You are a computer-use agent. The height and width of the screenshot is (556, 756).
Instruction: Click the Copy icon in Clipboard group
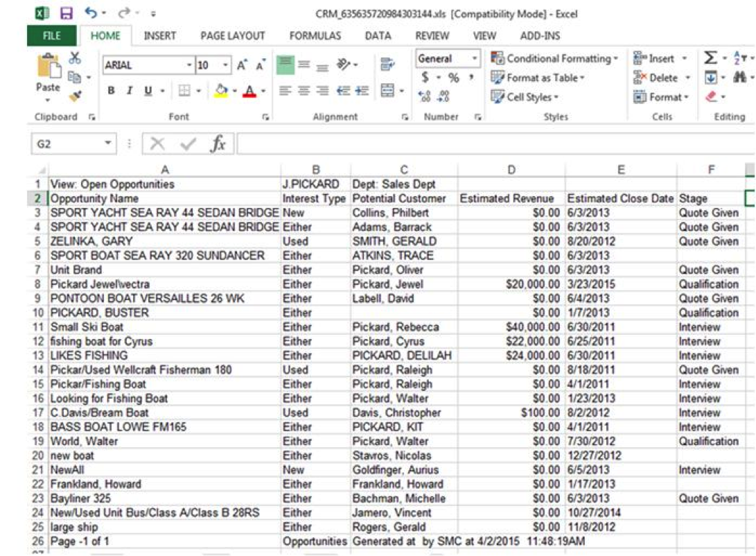(x=74, y=77)
